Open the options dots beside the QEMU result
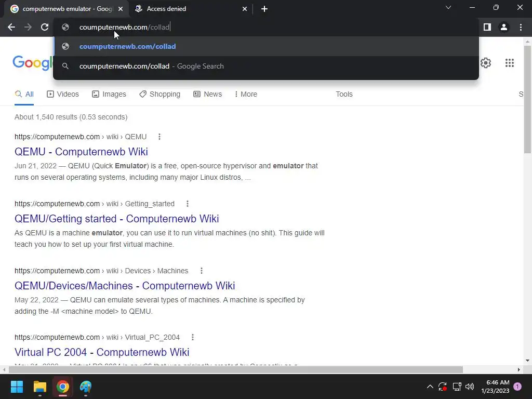This screenshot has width=532, height=399. pyautogui.click(x=159, y=137)
